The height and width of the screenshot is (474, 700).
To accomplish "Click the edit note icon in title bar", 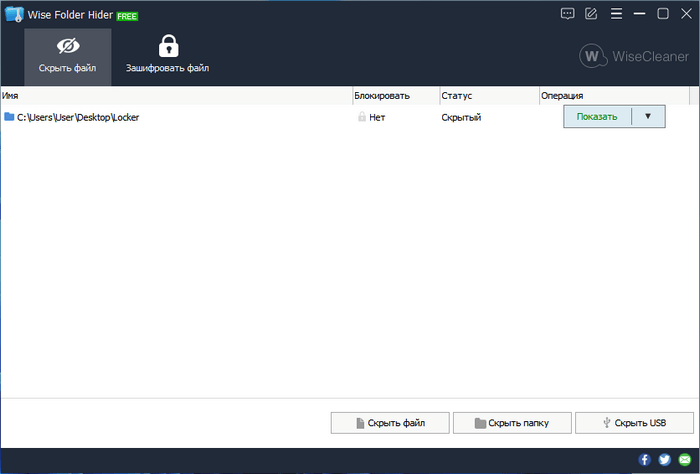I will [x=591, y=14].
